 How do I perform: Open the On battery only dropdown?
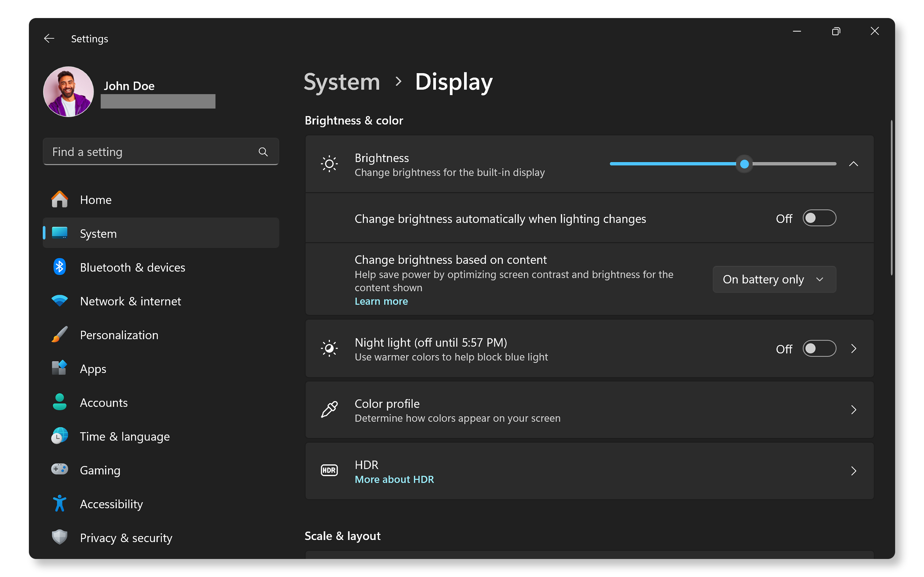click(x=774, y=279)
